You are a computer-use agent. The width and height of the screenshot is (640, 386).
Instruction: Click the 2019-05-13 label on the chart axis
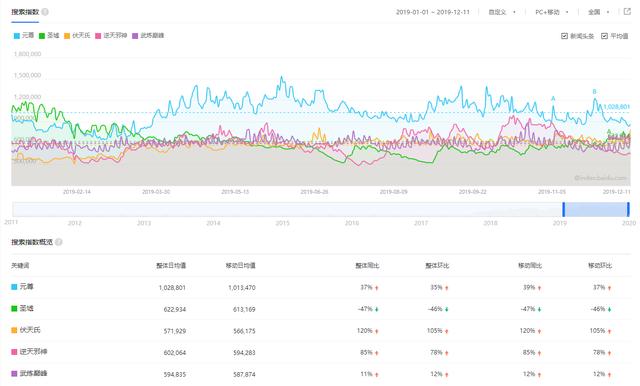coord(235,192)
